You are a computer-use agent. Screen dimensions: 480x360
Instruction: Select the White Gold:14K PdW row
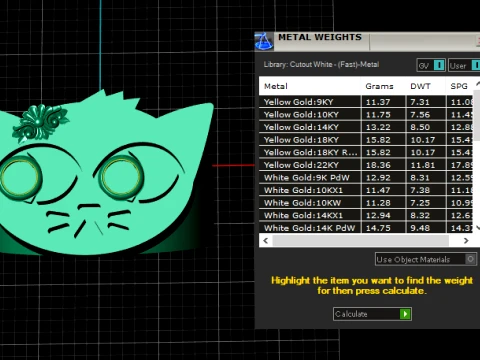pos(366,228)
